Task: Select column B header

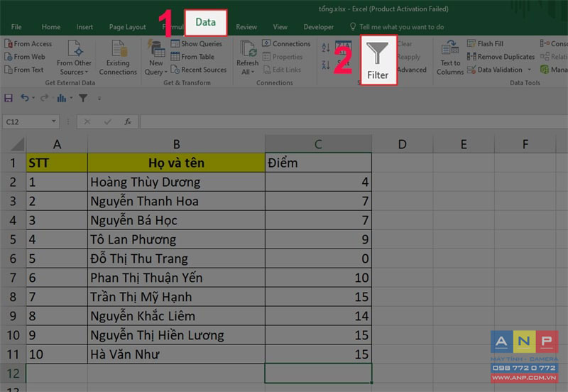Action: [176, 144]
